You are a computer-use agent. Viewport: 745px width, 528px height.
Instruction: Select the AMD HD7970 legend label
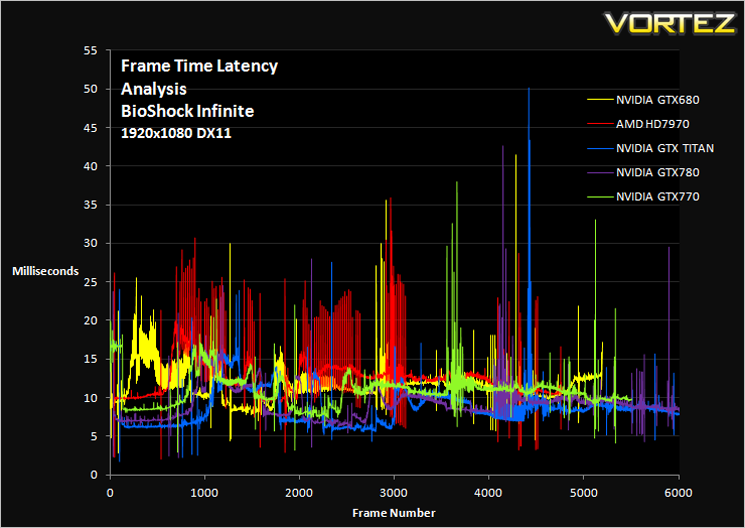tap(652, 125)
